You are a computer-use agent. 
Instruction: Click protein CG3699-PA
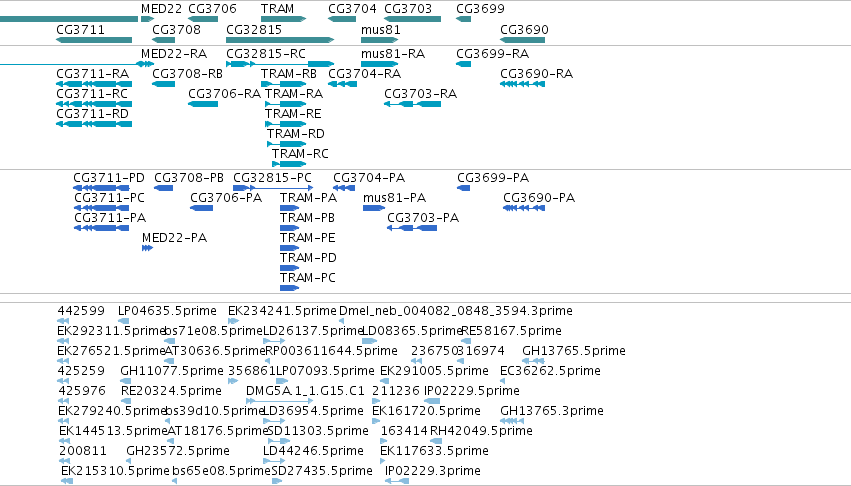pos(493,178)
